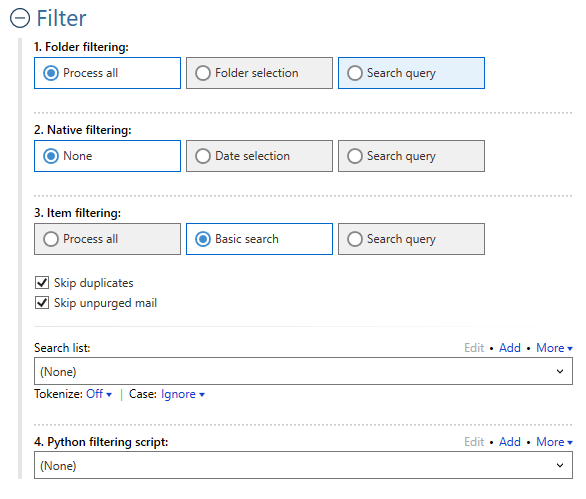Open Tokenize Off dropdown
The height and width of the screenshot is (499, 586).
(x=99, y=394)
